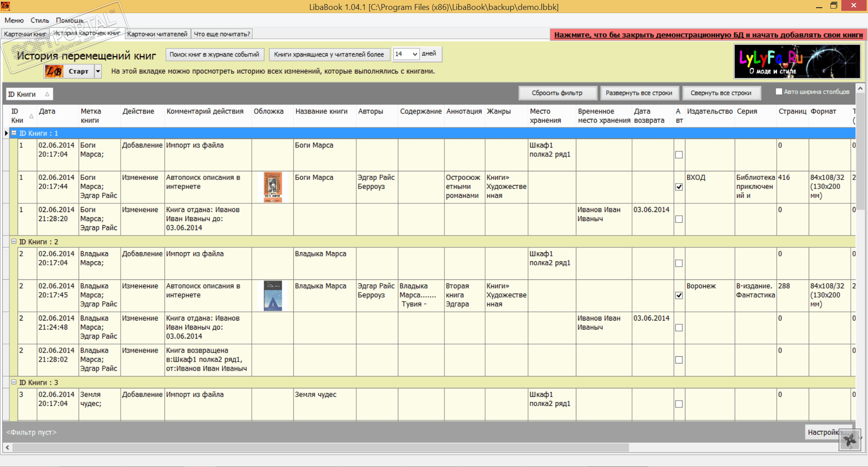Collapse the ID Книги : 1 group
The image size is (868, 467).
pyautogui.click(x=14, y=133)
